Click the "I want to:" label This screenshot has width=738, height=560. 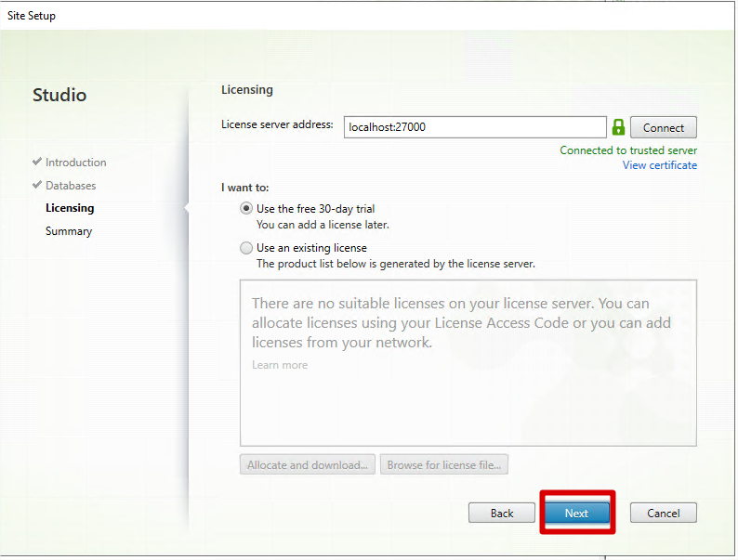point(245,188)
